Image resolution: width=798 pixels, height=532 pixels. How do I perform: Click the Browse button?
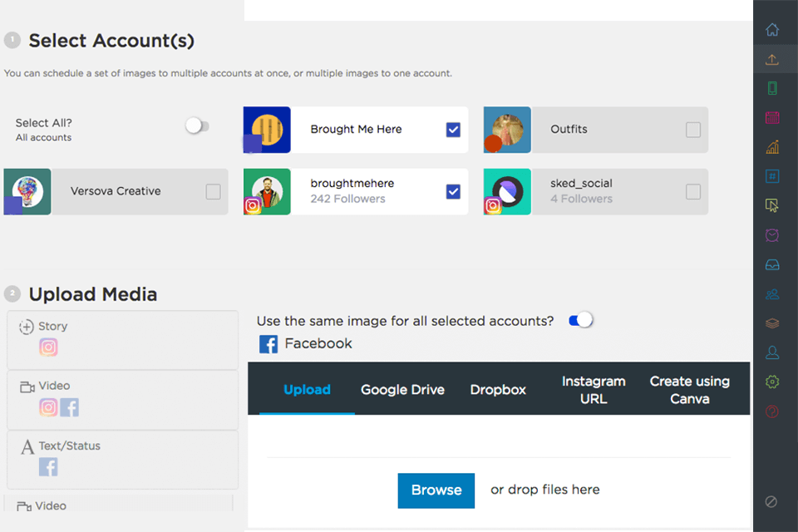point(436,490)
